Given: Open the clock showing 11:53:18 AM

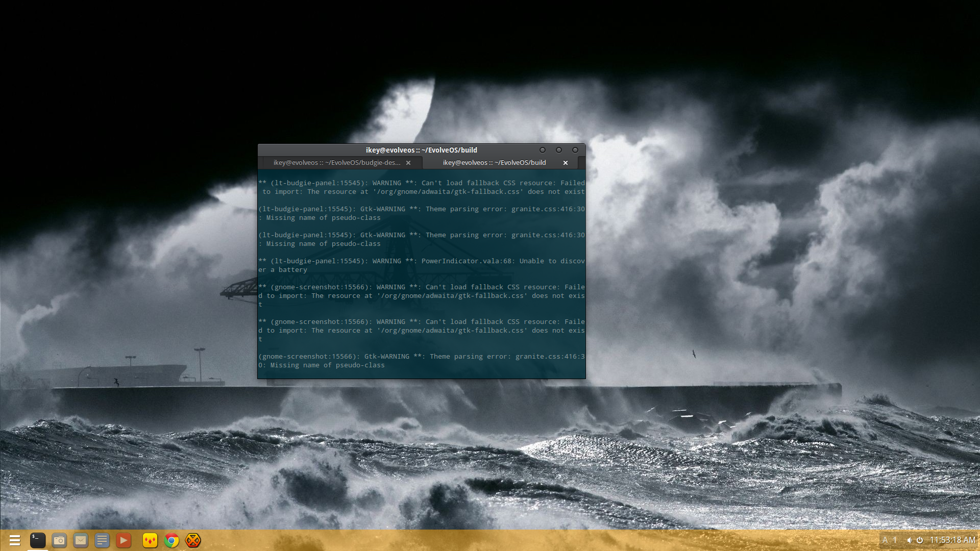Looking at the screenshot, I should [952, 540].
